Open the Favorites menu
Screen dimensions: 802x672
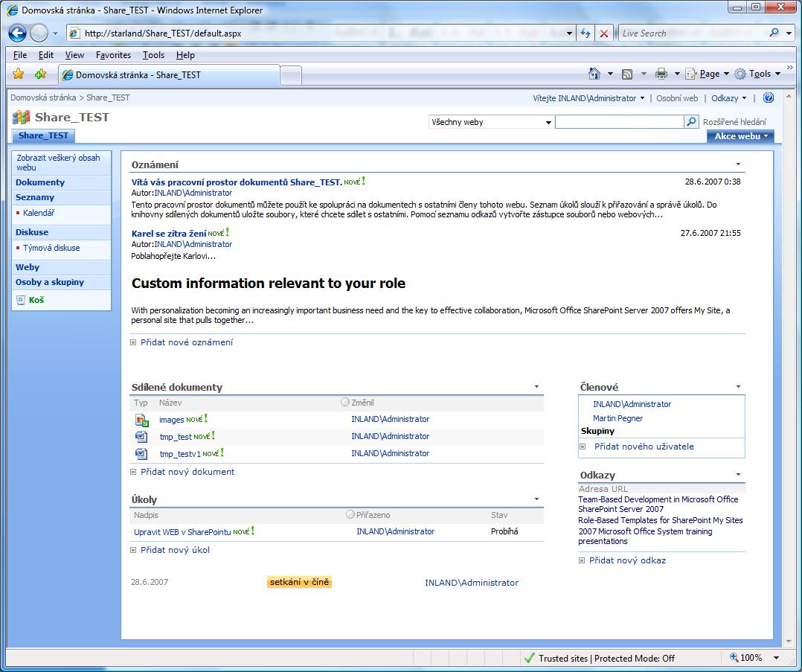pos(113,55)
